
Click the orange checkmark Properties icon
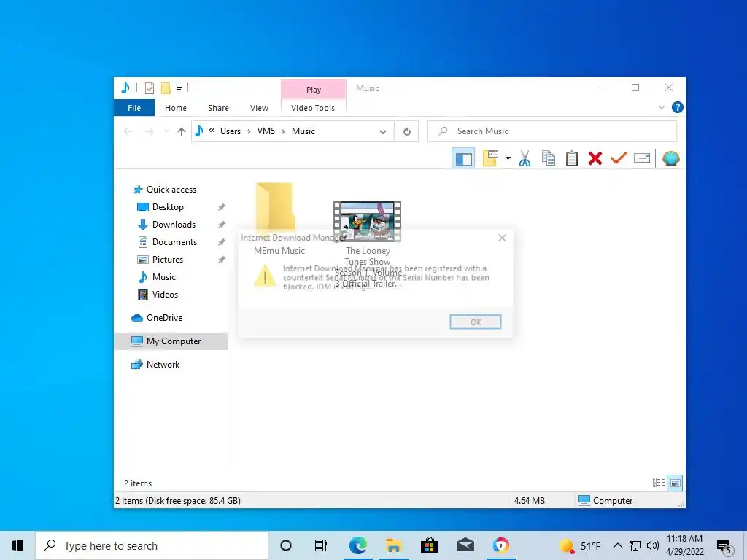tap(619, 157)
